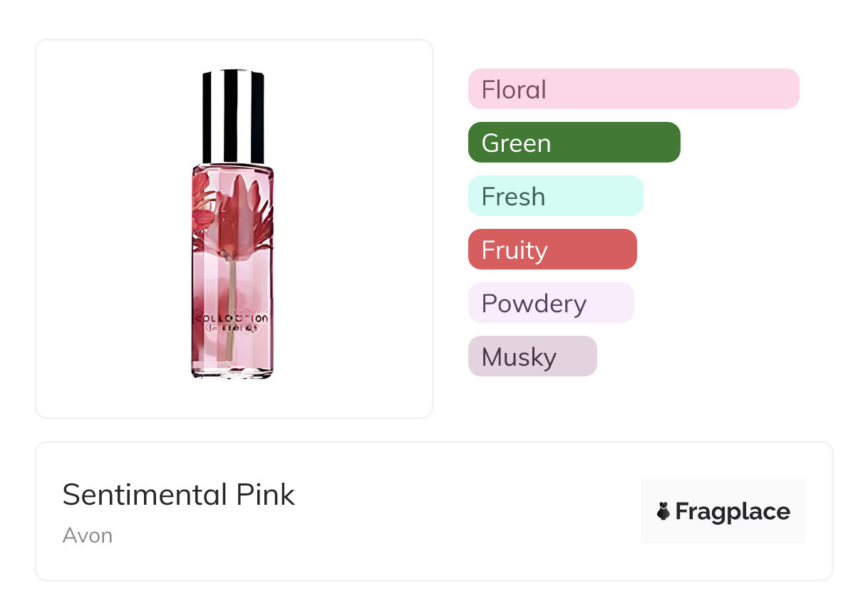Choose the mint Fresh accord bar
The image size is (868, 616).
555,196
